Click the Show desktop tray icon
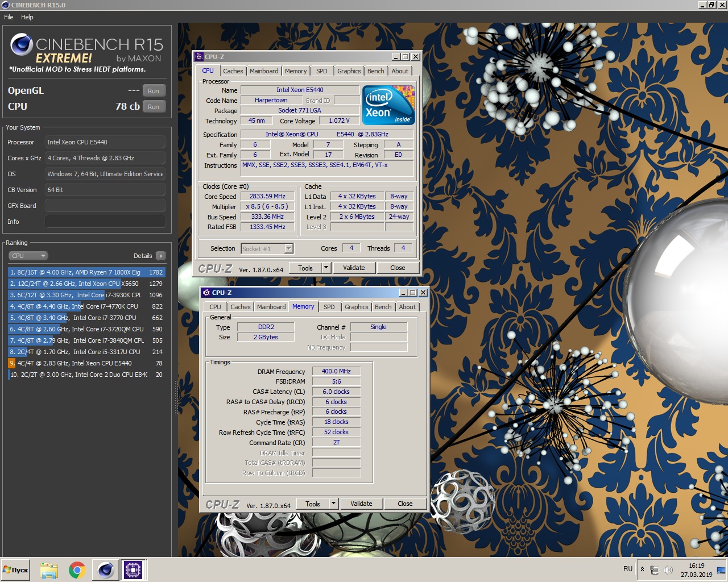The height and width of the screenshot is (582, 728). click(721, 570)
